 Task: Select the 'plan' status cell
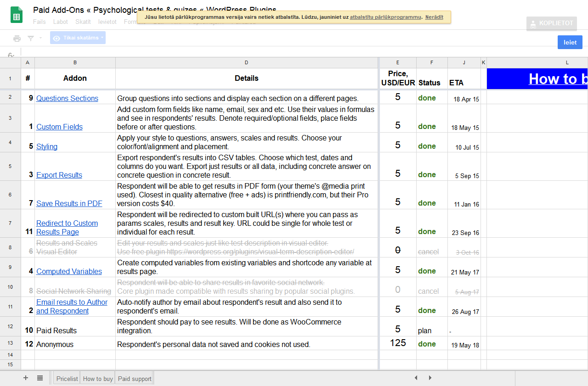(x=432, y=326)
